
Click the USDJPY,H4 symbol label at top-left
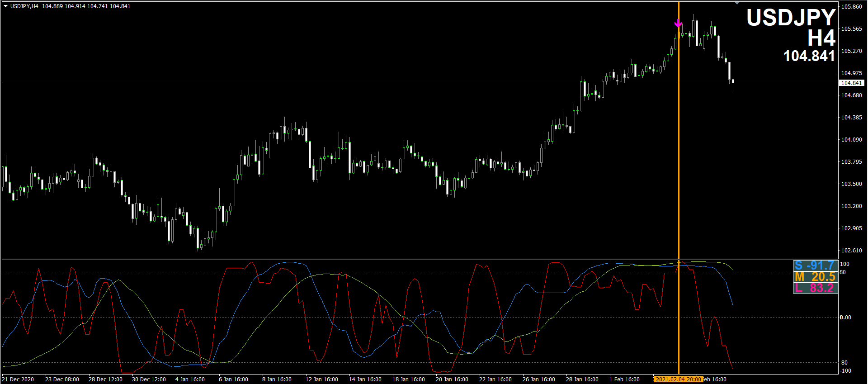(x=24, y=6)
